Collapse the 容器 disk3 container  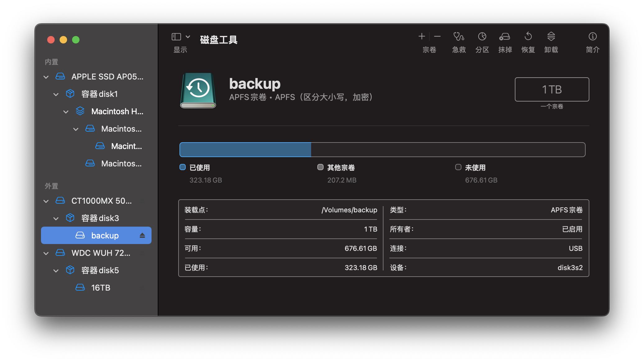(56, 219)
